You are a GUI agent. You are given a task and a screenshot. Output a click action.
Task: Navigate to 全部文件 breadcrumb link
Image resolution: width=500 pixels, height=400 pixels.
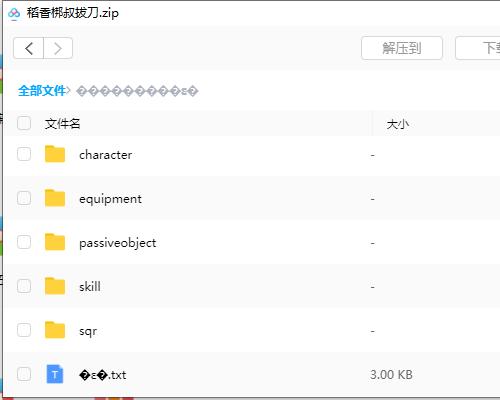pyautogui.click(x=42, y=91)
